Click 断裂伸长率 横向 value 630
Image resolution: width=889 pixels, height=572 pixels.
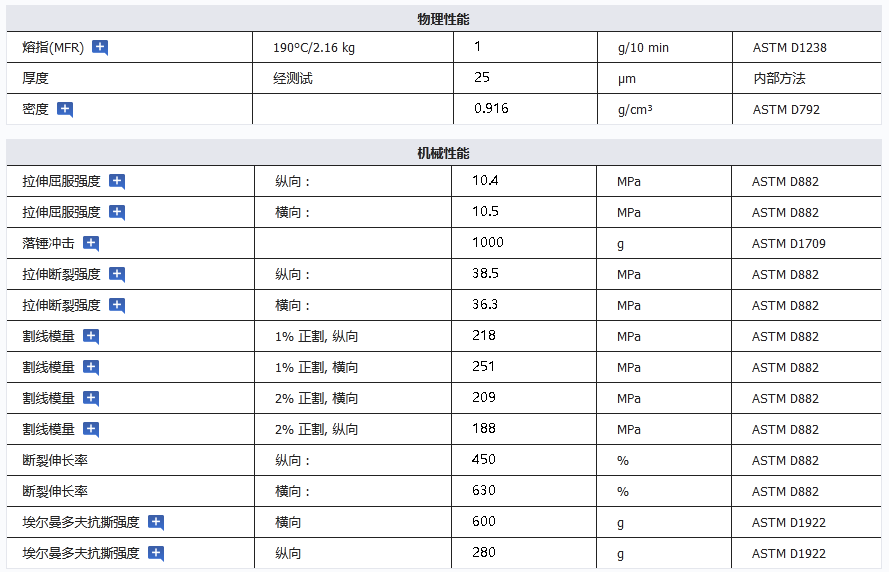(484, 491)
